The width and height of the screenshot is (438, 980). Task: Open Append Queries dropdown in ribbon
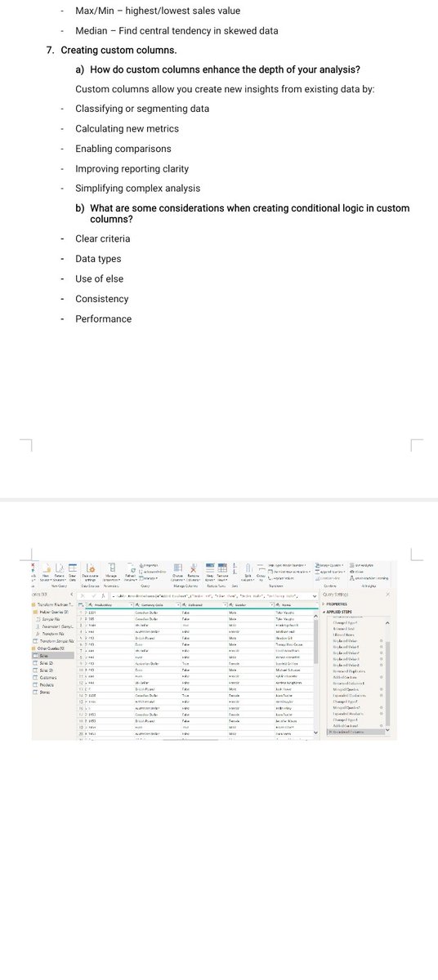pos(330,572)
